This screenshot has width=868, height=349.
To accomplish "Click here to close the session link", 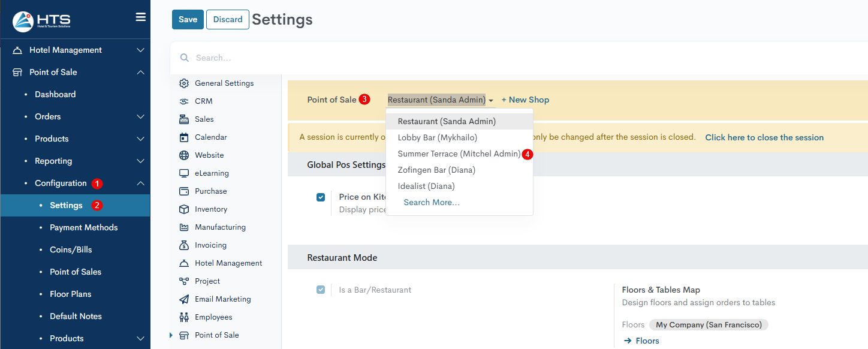I will [764, 137].
